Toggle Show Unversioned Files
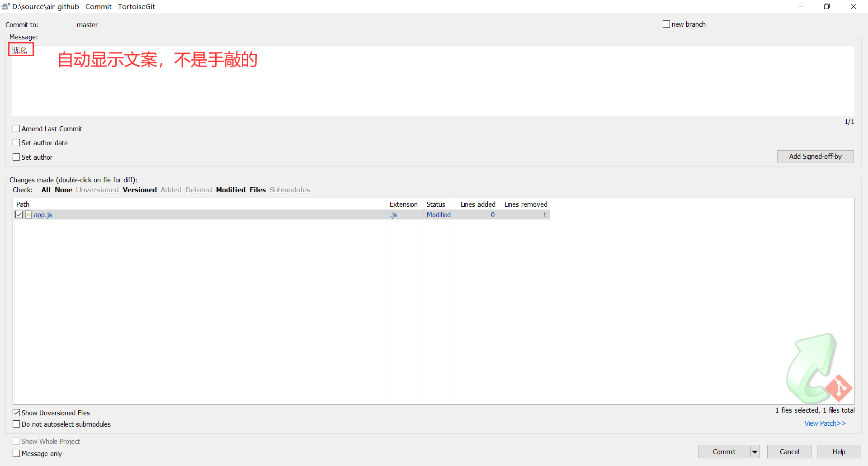 point(16,413)
